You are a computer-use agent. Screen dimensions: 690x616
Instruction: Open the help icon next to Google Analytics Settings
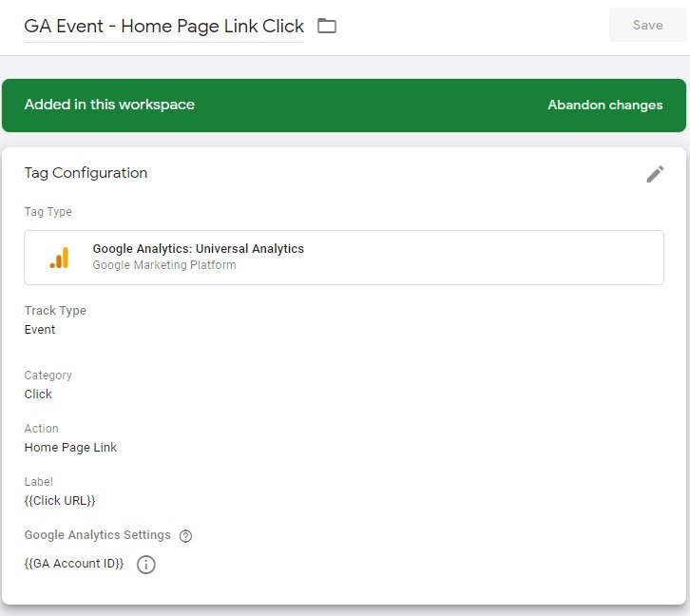[185, 536]
